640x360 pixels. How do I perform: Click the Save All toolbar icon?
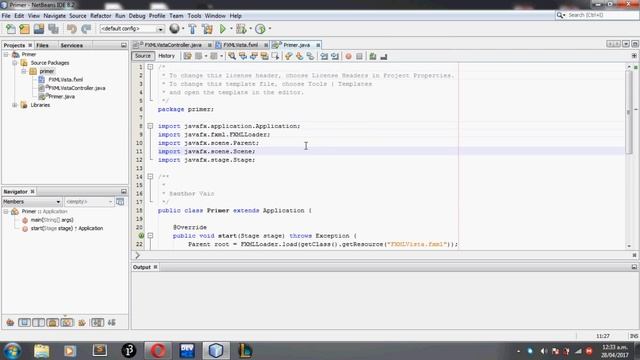pos(53,29)
